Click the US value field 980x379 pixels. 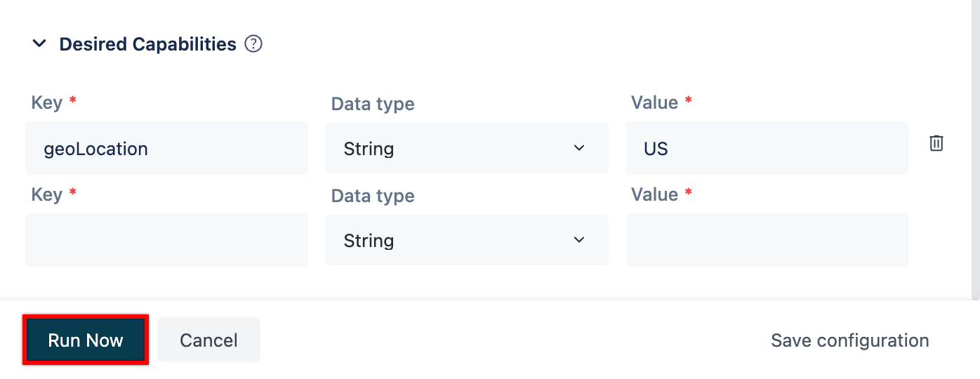767,149
